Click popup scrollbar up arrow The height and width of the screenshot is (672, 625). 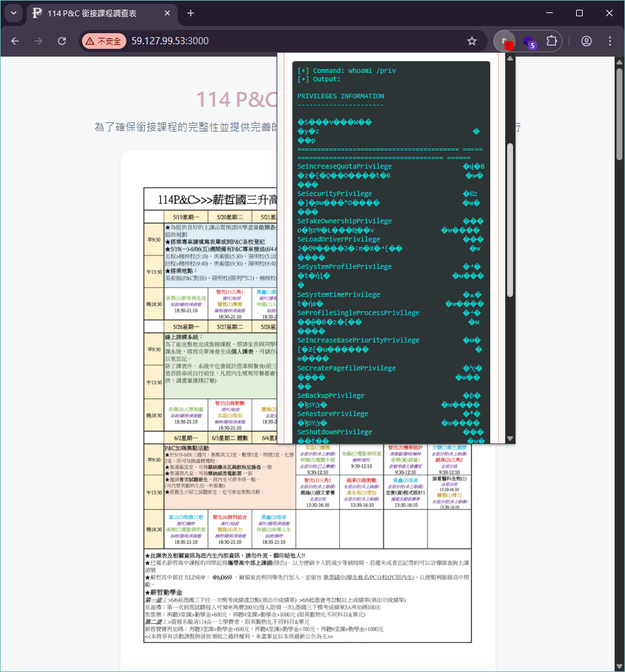510,59
